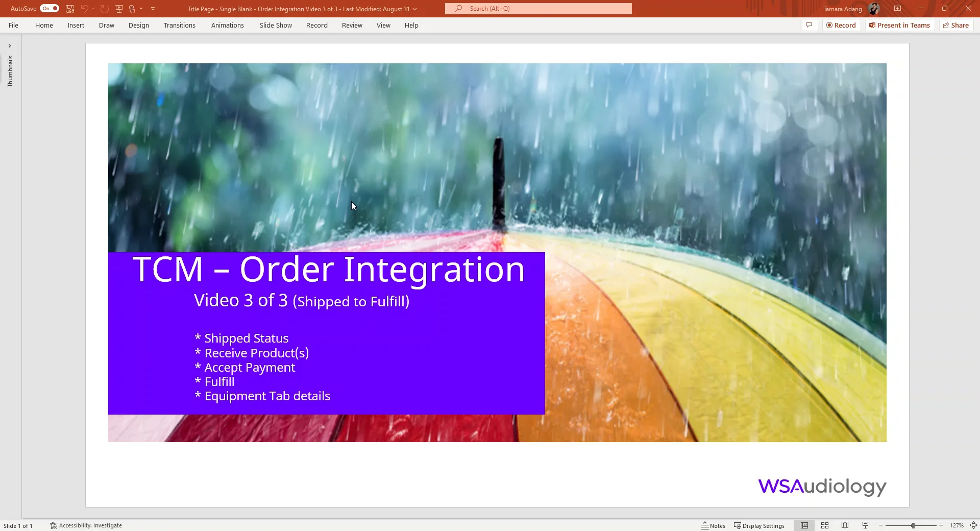The image size is (980, 531).
Task: Expand Customize Quick Access Toolbar menu
Action: click(x=153, y=9)
